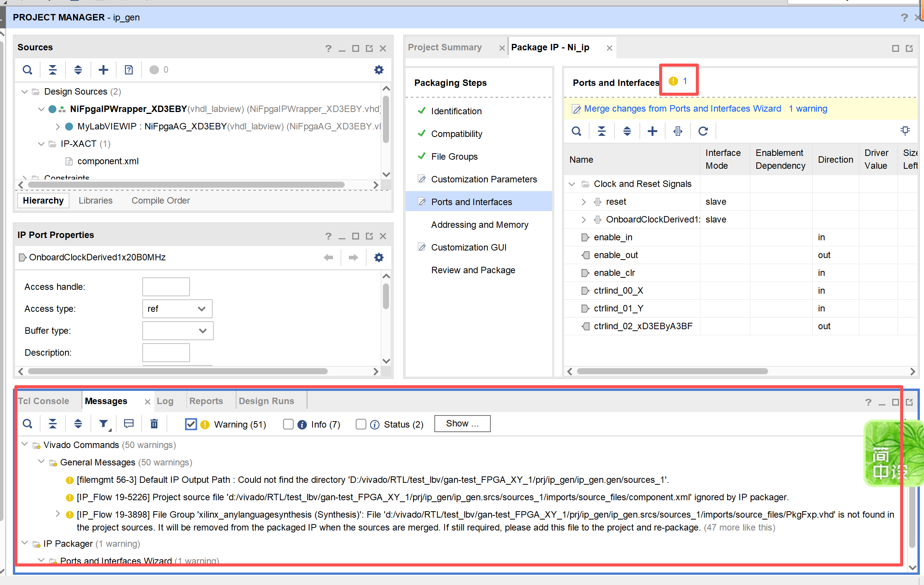Click the delete messages trash icon
Screen dimensions: 924x585
[154, 424]
